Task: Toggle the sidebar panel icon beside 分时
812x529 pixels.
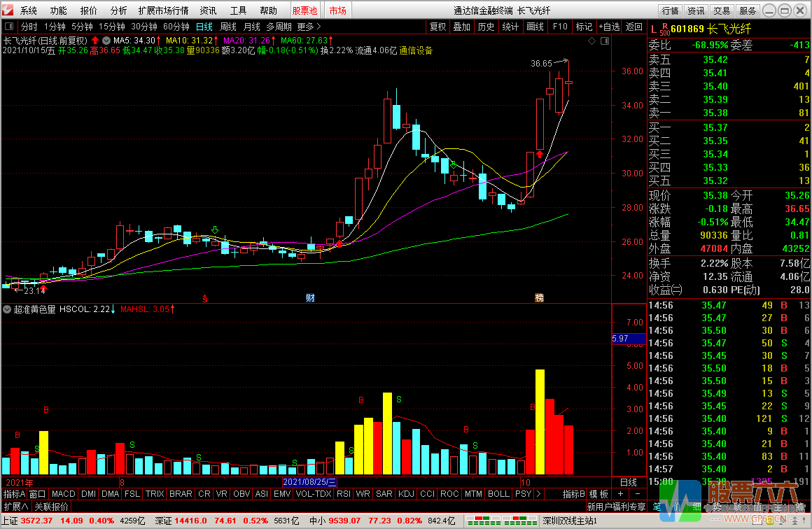Action: tap(9, 27)
